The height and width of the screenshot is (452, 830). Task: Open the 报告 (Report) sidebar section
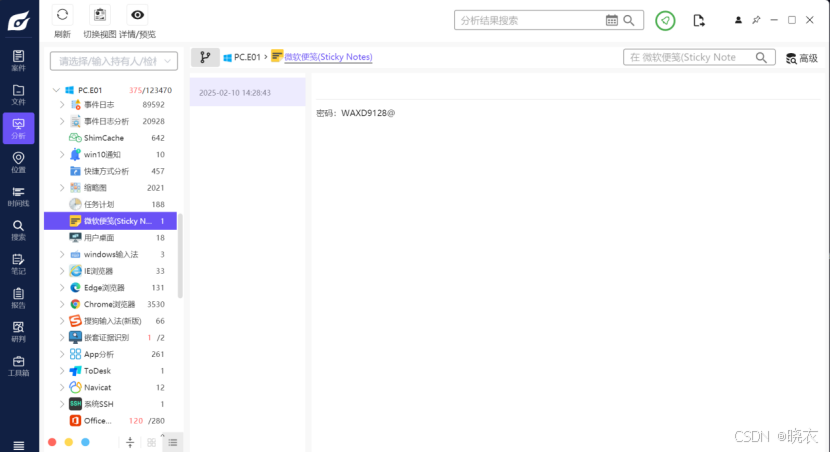pos(19,297)
